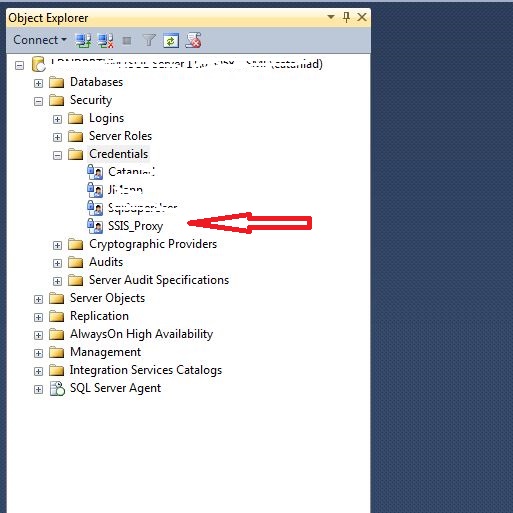Screen dimensions: 513x513
Task: Click the Filter funnel icon
Action: click(x=149, y=41)
